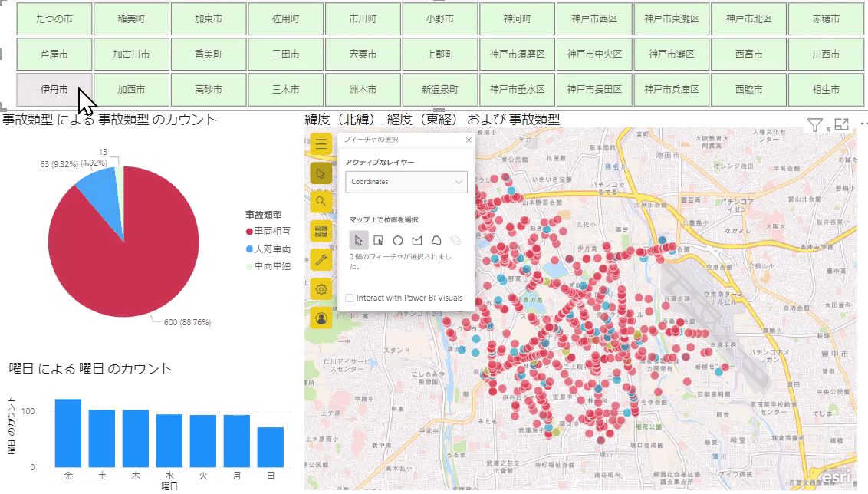Select the 赤穂市 slicer button
Viewport: 868px width, 494px height.
point(826,19)
